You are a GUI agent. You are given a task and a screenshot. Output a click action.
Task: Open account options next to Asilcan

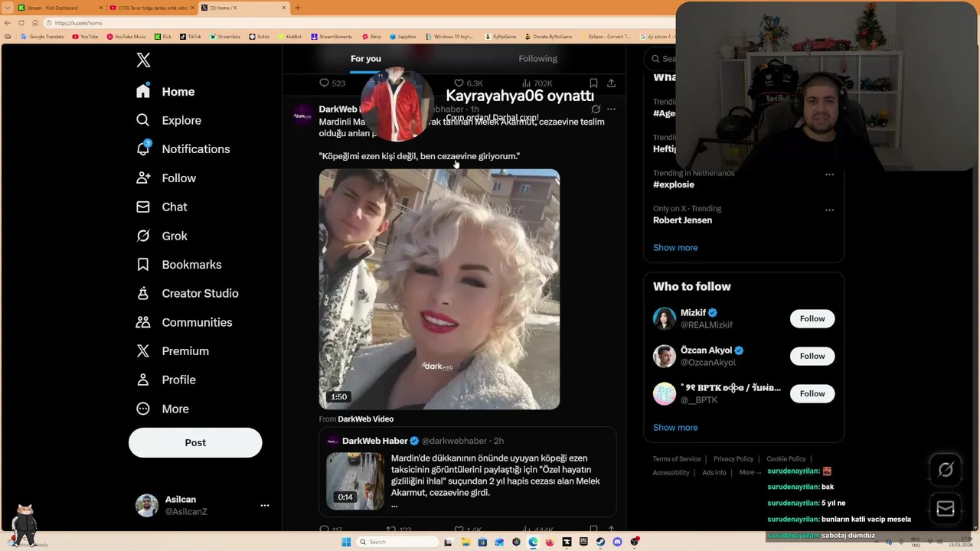point(264,505)
